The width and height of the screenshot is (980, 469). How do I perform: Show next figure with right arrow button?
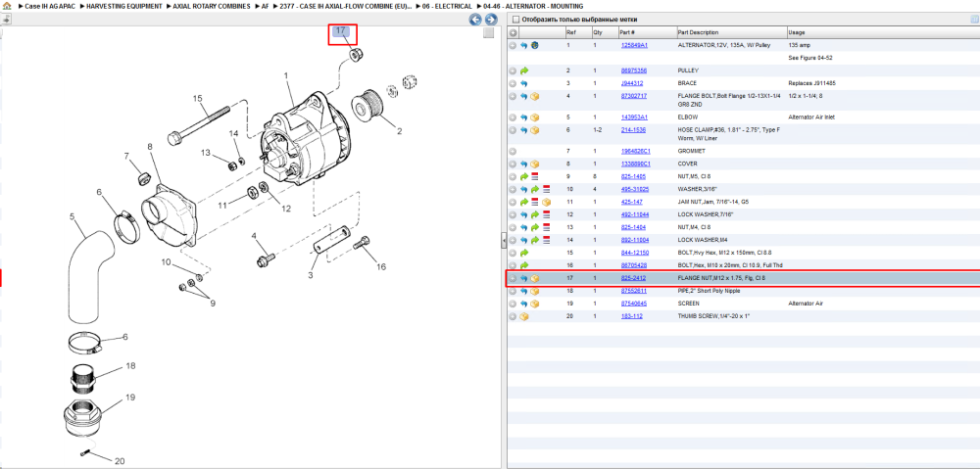491,20
